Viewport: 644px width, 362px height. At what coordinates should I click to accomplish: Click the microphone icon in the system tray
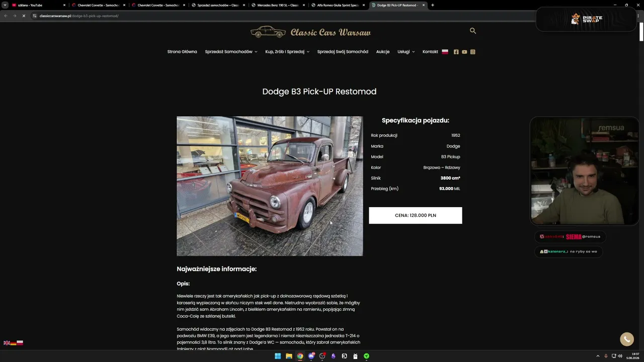pos(606,356)
